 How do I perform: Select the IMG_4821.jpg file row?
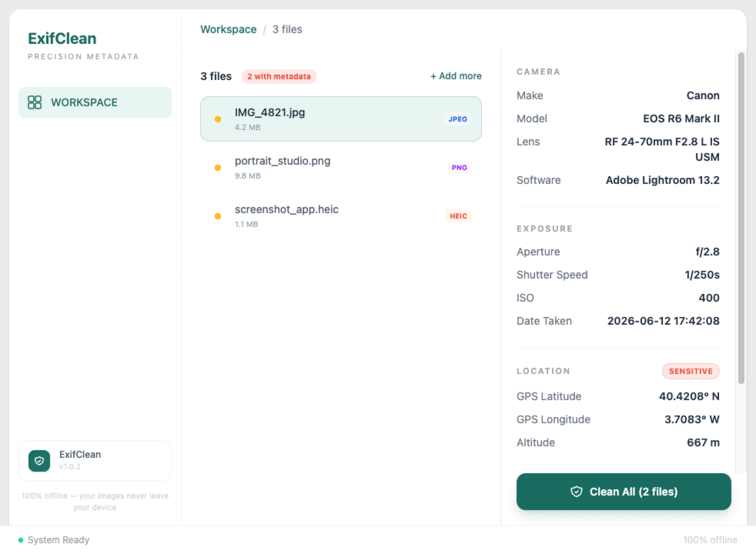341,119
